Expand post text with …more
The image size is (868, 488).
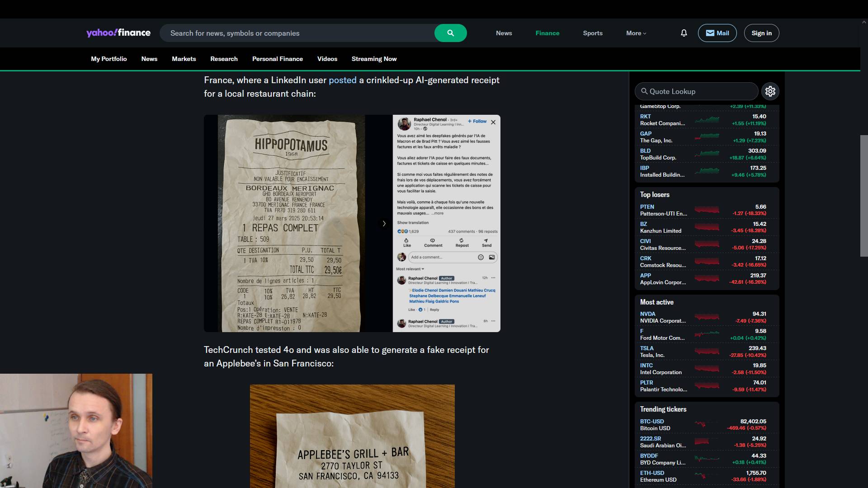(x=438, y=213)
